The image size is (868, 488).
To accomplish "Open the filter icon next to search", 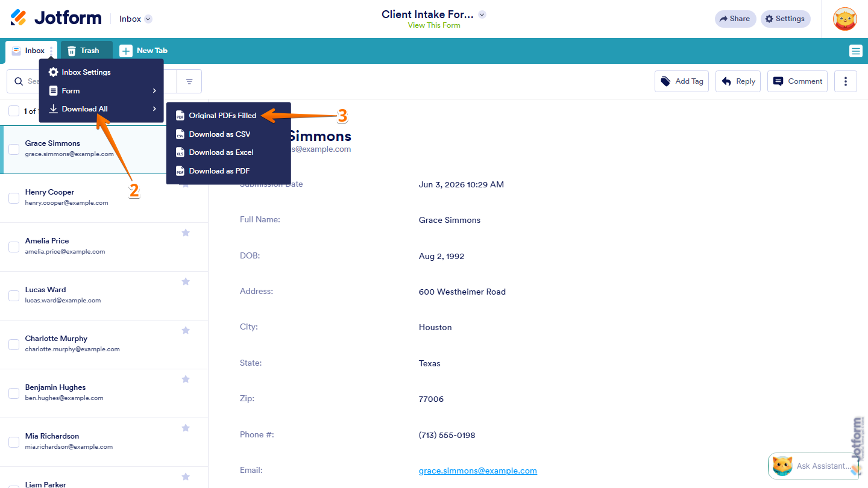I will (189, 81).
